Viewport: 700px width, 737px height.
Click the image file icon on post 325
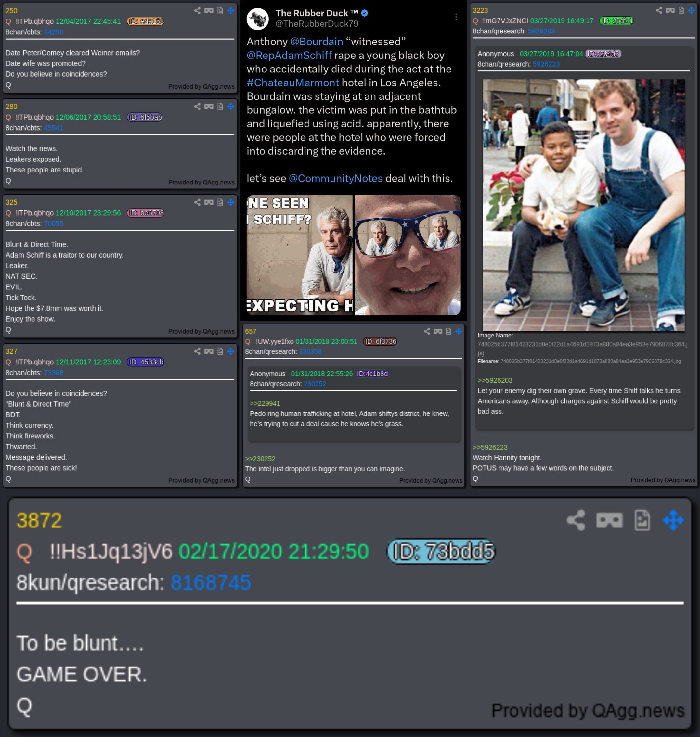220,203
